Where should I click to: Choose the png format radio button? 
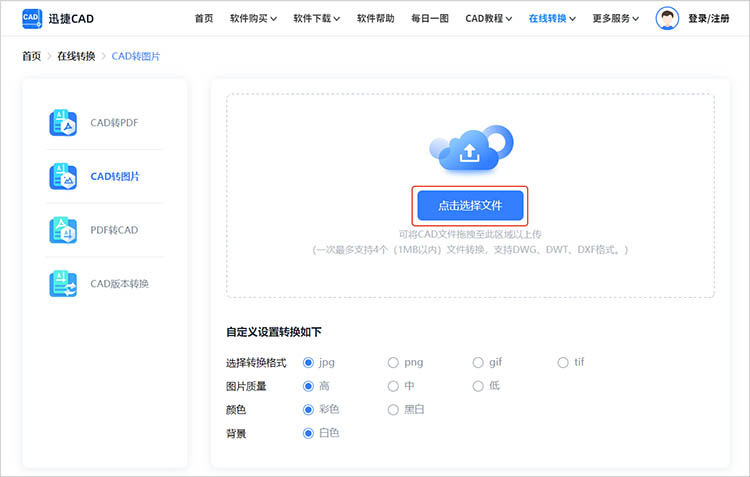393,363
